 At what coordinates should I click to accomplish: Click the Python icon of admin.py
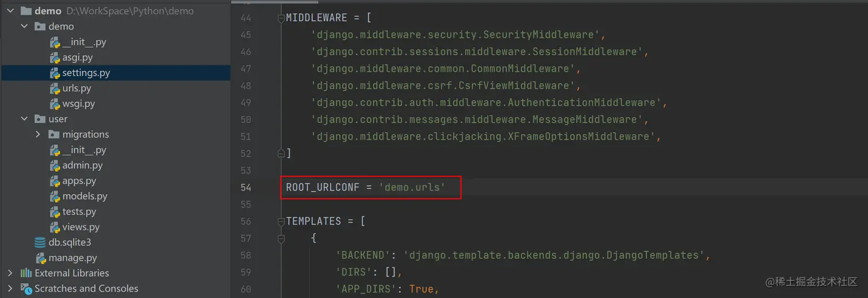pos(55,165)
